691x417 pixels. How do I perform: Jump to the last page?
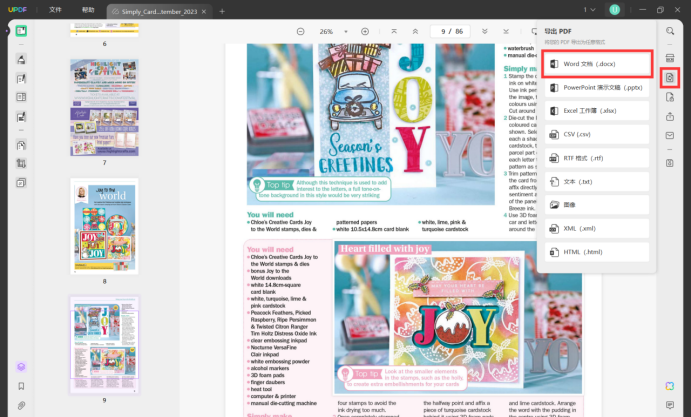click(506, 31)
